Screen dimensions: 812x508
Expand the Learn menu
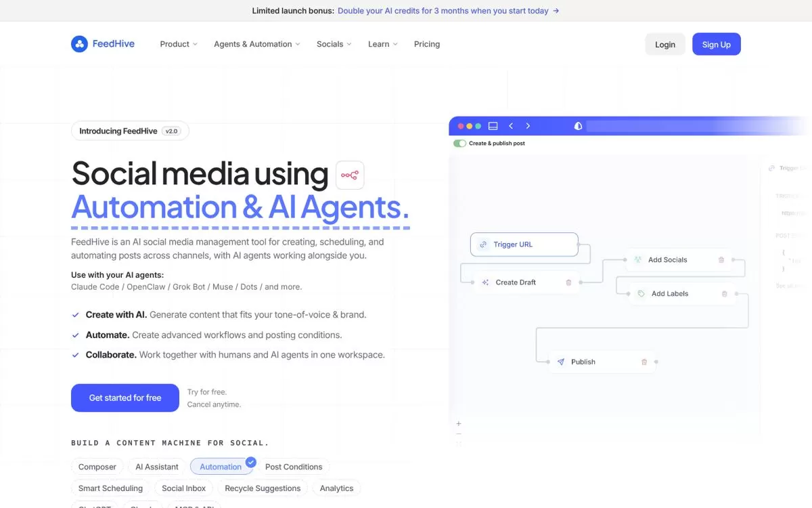pyautogui.click(x=383, y=44)
